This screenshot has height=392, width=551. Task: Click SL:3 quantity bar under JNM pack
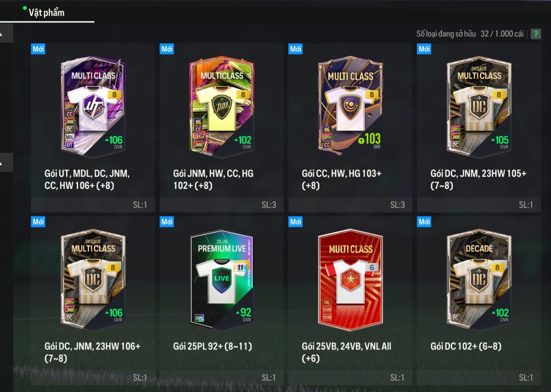coord(221,205)
